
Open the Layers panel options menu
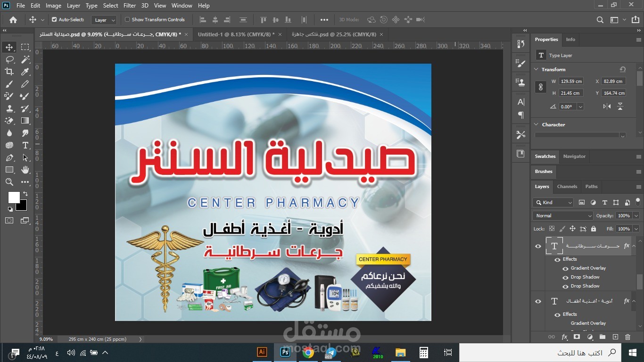pos(639,187)
